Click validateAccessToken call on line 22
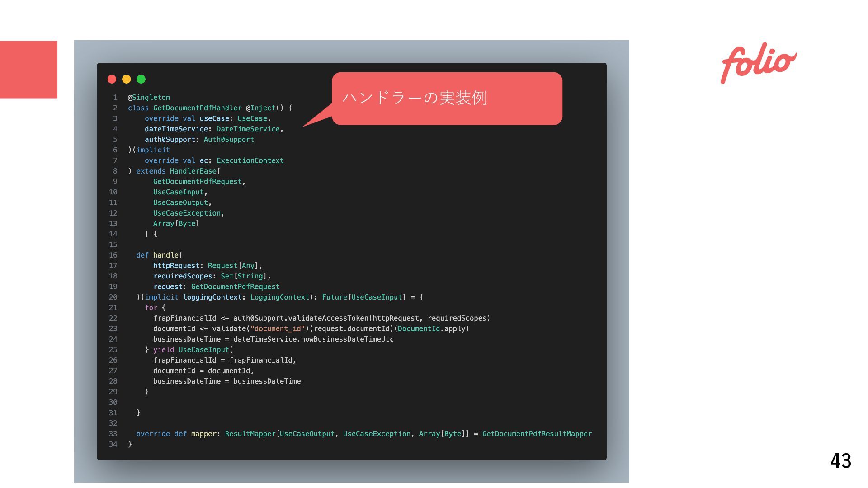Image resolution: width=868 pixels, height=488 pixels. point(328,319)
